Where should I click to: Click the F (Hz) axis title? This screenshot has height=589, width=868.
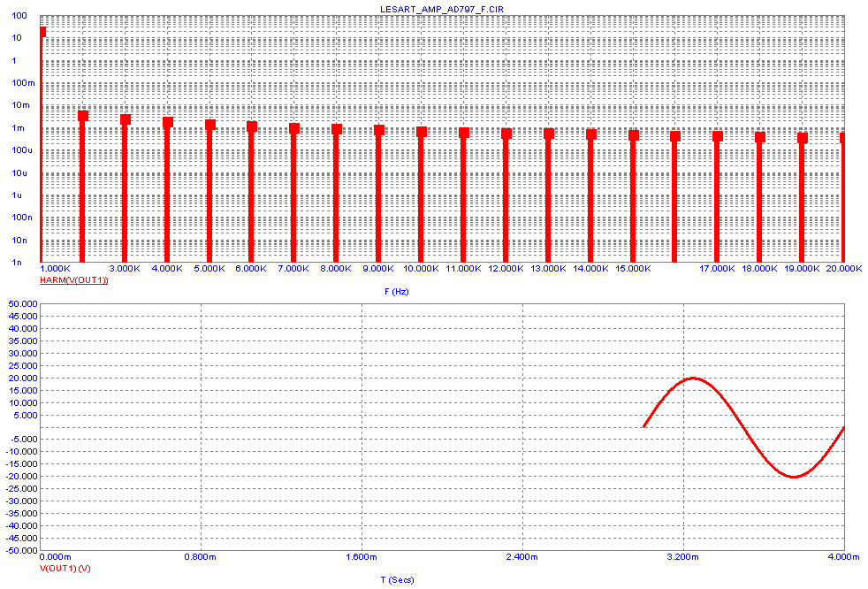click(x=396, y=292)
